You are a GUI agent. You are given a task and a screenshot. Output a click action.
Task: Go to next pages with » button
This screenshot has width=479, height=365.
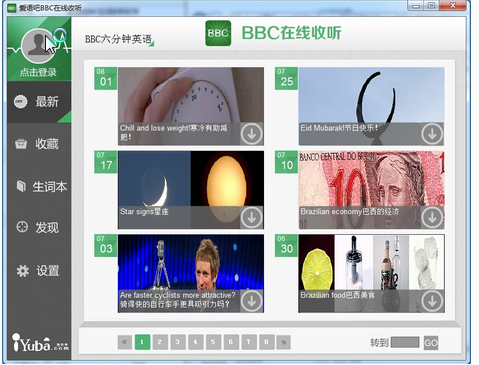pyautogui.click(x=284, y=342)
